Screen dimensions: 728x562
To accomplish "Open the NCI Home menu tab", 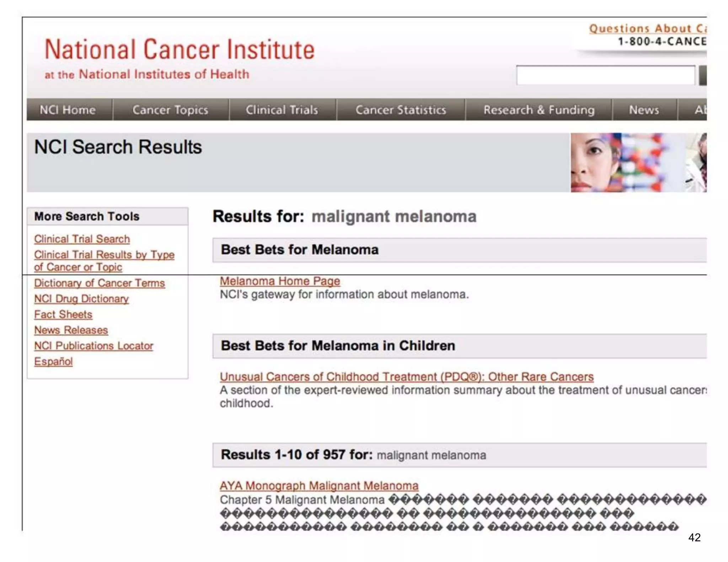I will tap(68, 110).
